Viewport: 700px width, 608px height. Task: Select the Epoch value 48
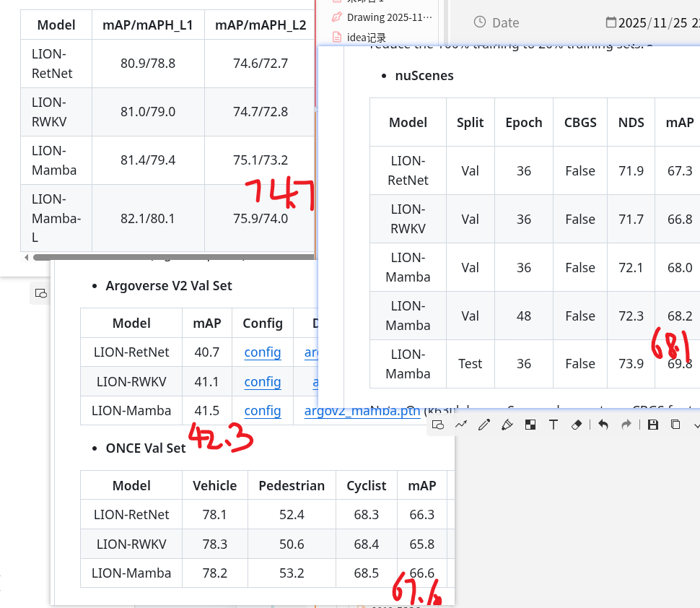pos(524,316)
